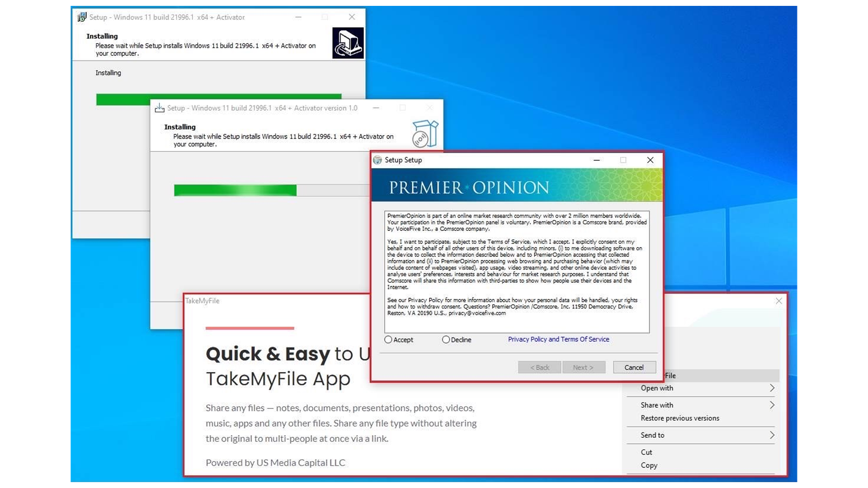Click the 'Privacy Policy and Terms Of Service' link
Image resolution: width=868 pixels, height=488 pixels.
click(557, 339)
